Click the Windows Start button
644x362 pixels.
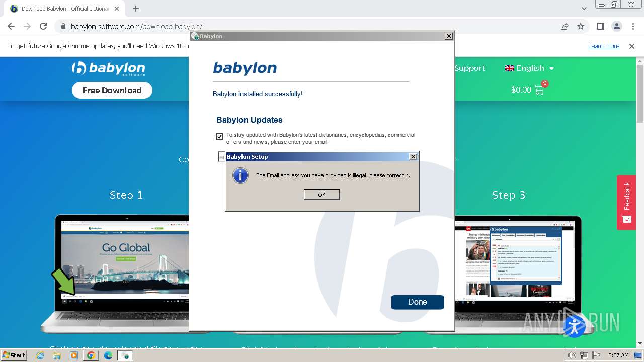click(x=14, y=355)
